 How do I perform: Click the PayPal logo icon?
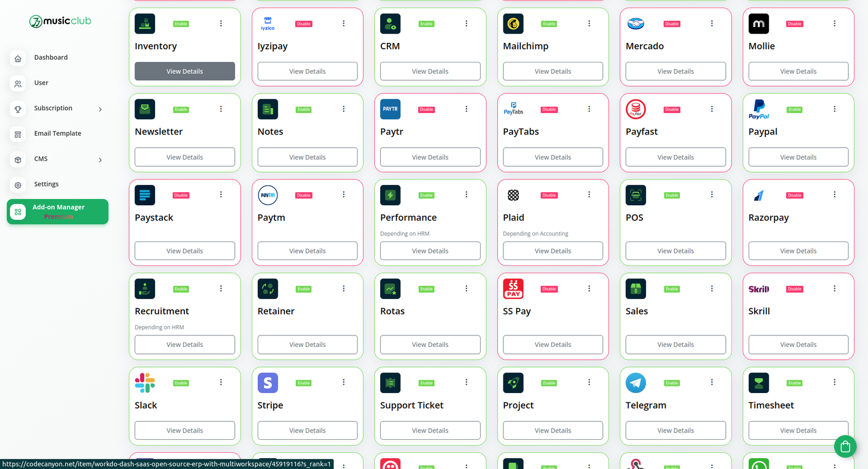click(758, 109)
